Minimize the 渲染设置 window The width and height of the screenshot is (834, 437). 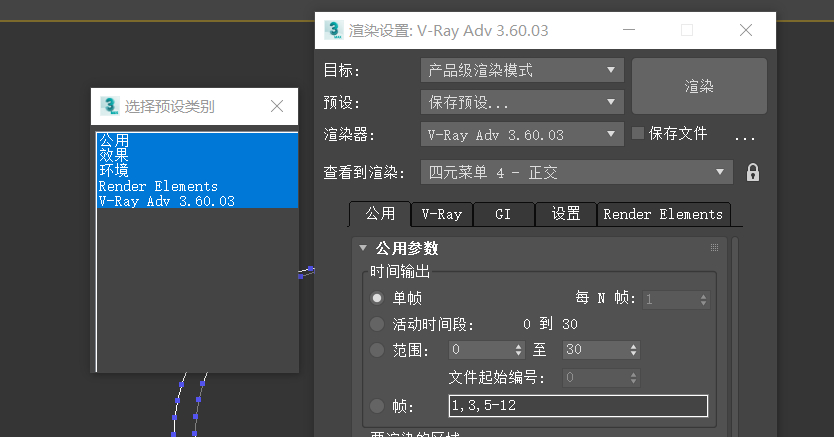(x=629, y=30)
